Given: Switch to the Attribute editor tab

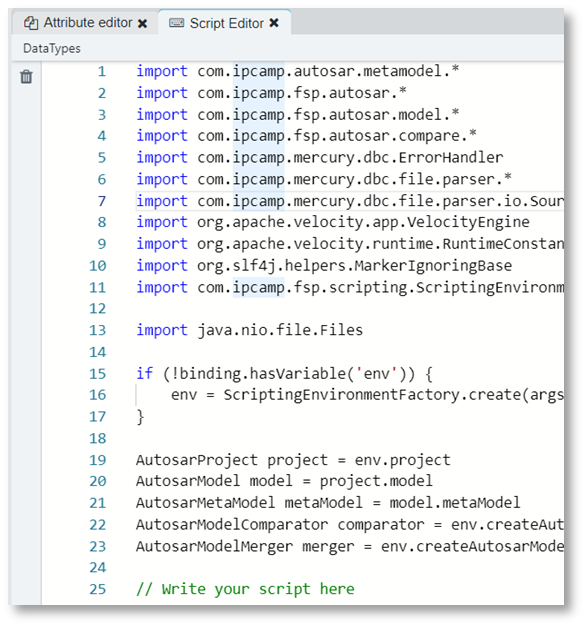Looking at the screenshot, I should 85,23.
